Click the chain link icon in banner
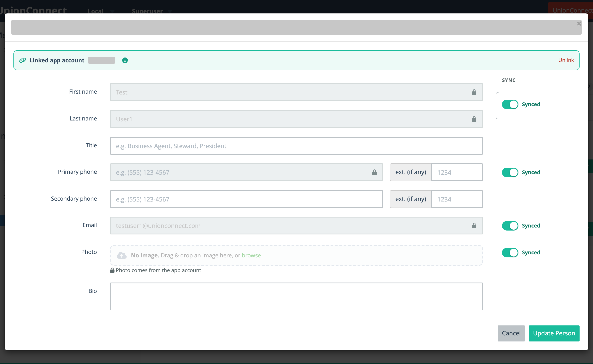This screenshot has height=364, width=593. (x=23, y=60)
